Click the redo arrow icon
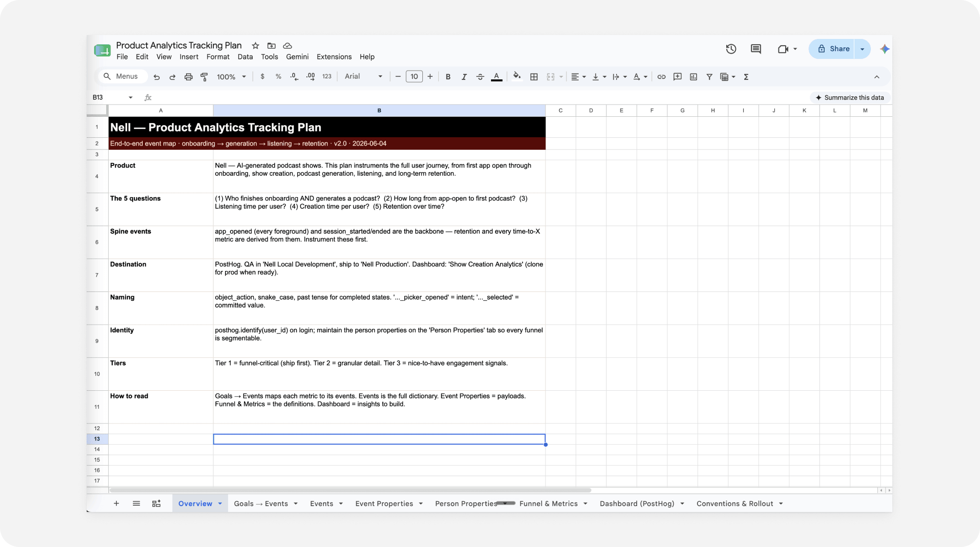Viewport: 980px width, 547px height. tap(172, 77)
